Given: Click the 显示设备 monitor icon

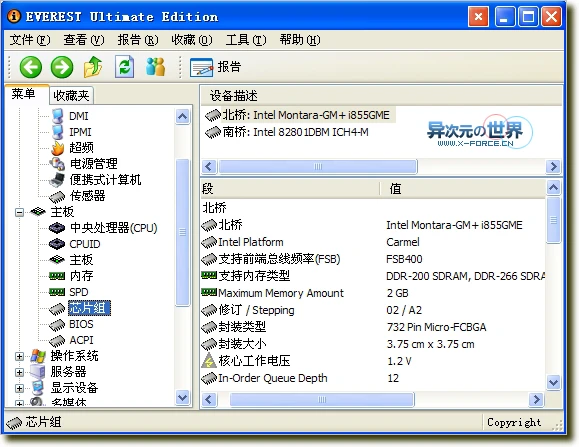Looking at the screenshot, I should pyautogui.click(x=38, y=388).
